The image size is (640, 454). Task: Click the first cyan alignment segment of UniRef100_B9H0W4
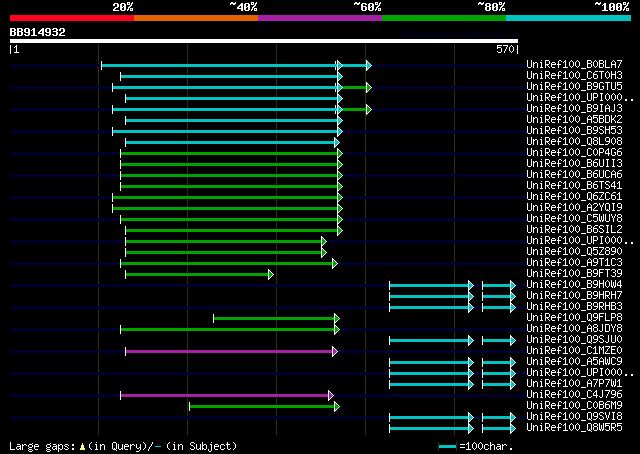(x=430, y=285)
